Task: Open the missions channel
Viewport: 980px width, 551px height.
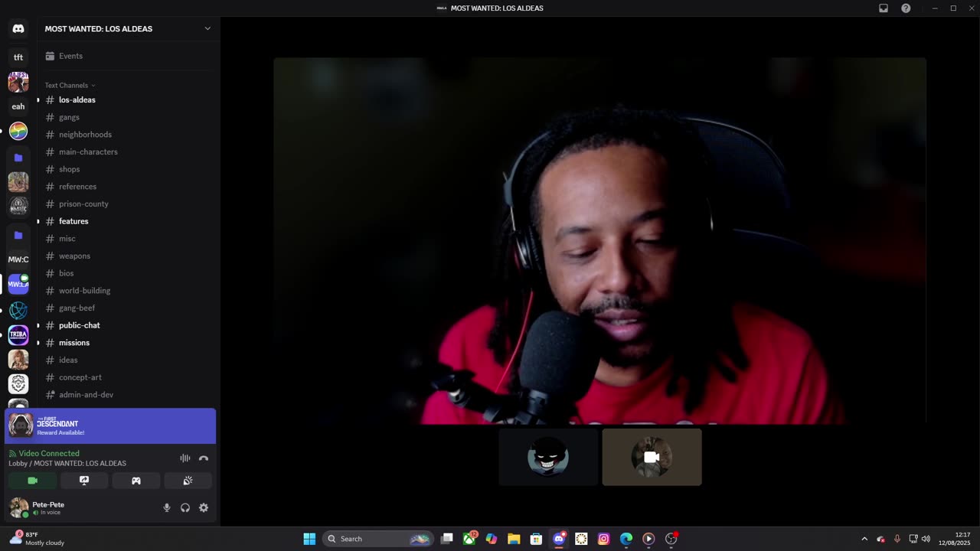Action: [128, 343]
